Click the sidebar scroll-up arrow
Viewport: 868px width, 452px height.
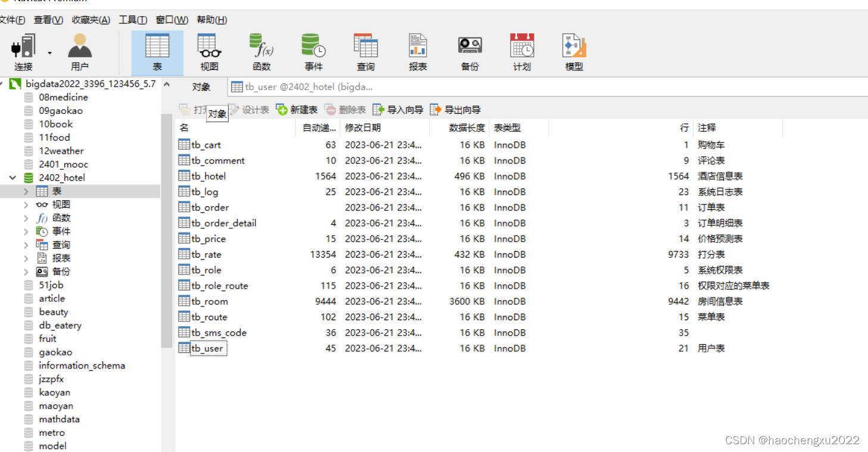click(166, 84)
